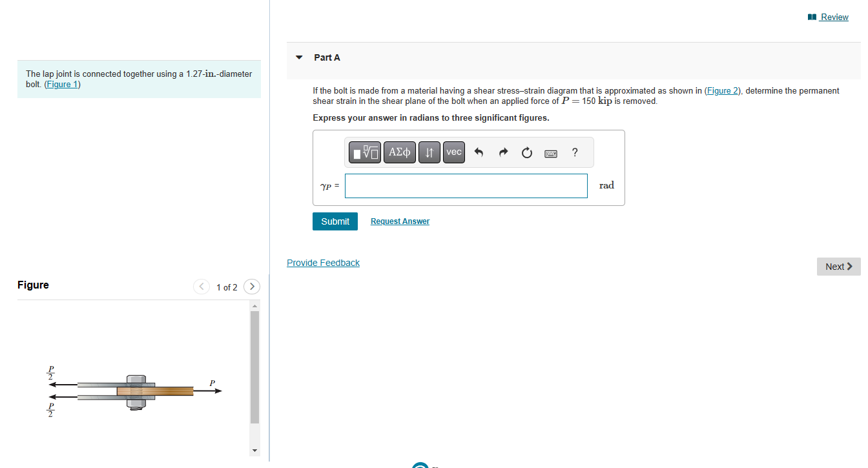868x468 pixels.
Task: Select the subscript/superscript arrows tool
Action: coord(429,152)
